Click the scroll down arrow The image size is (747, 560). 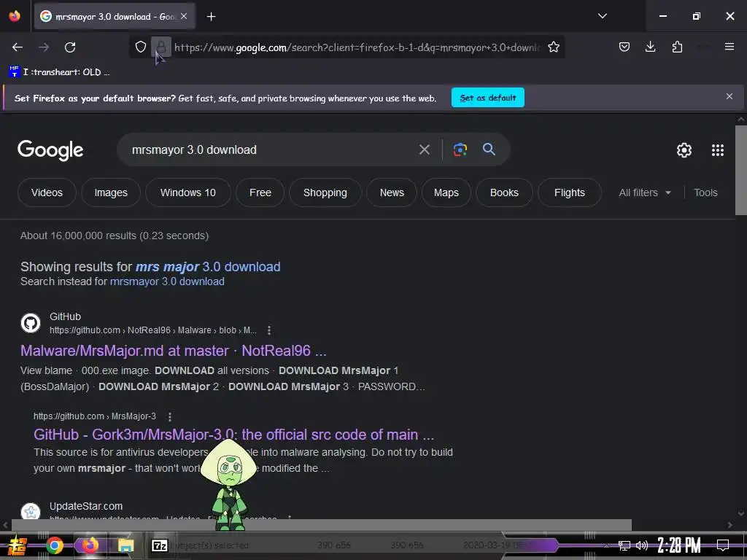pos(741,513)
